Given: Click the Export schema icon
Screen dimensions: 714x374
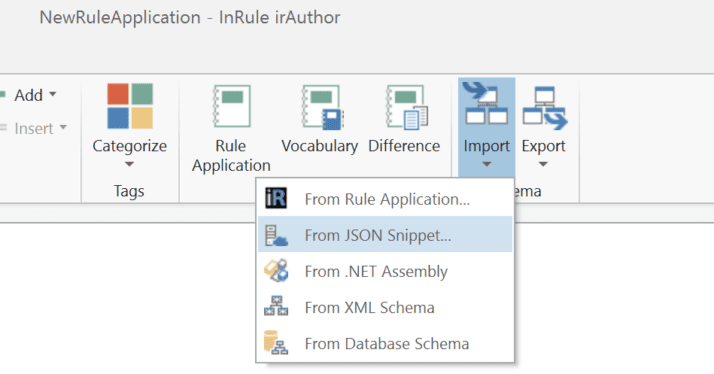Looking at the screenshot, I should 545,108.
